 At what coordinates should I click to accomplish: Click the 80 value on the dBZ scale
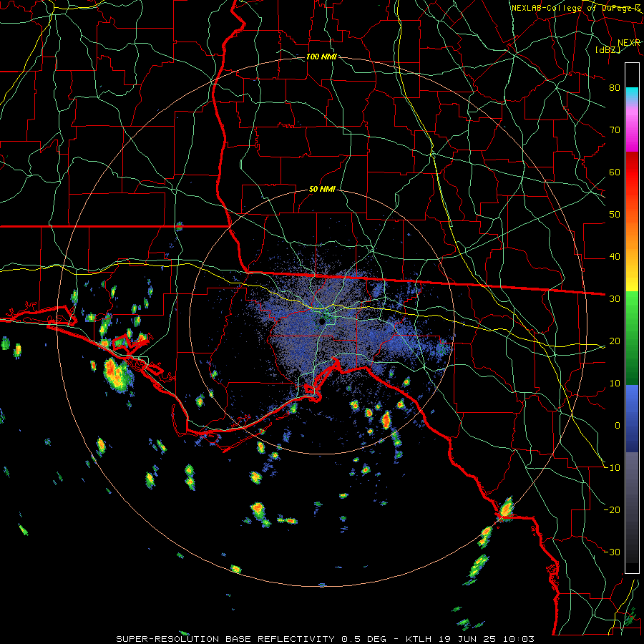click(x=615, y=87)
